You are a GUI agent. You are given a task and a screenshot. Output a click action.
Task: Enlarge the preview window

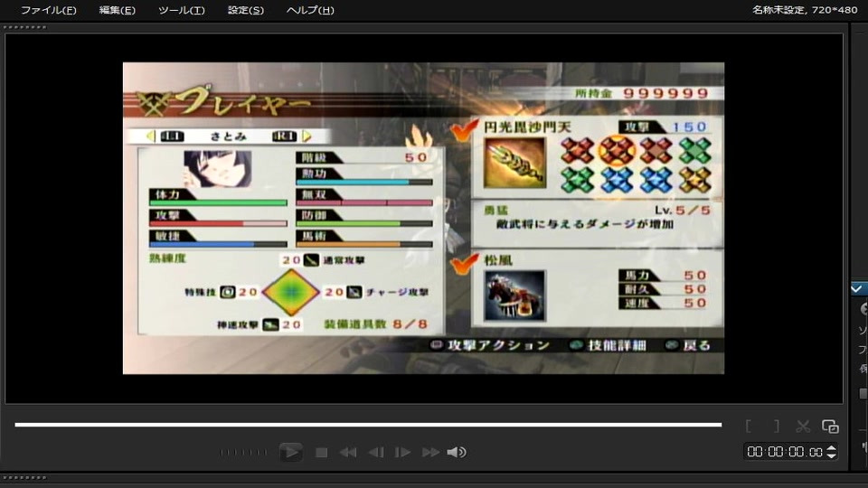pos(830,426)
